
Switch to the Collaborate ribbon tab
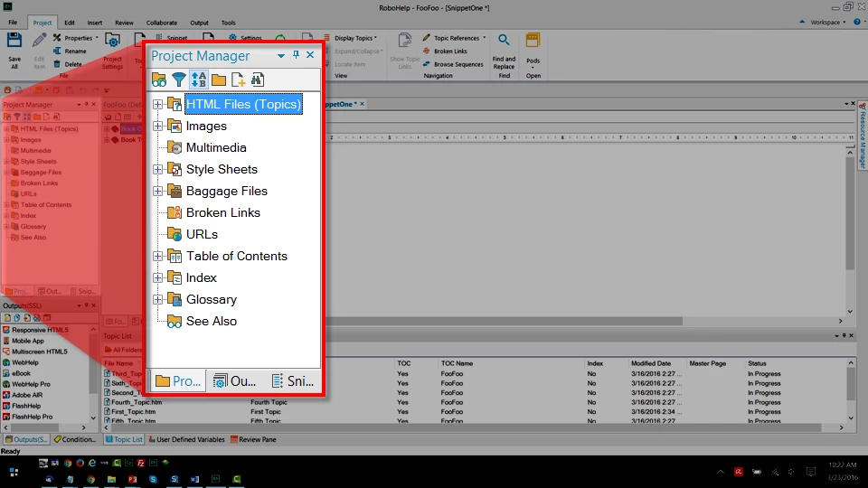click(x=162, y=23)
